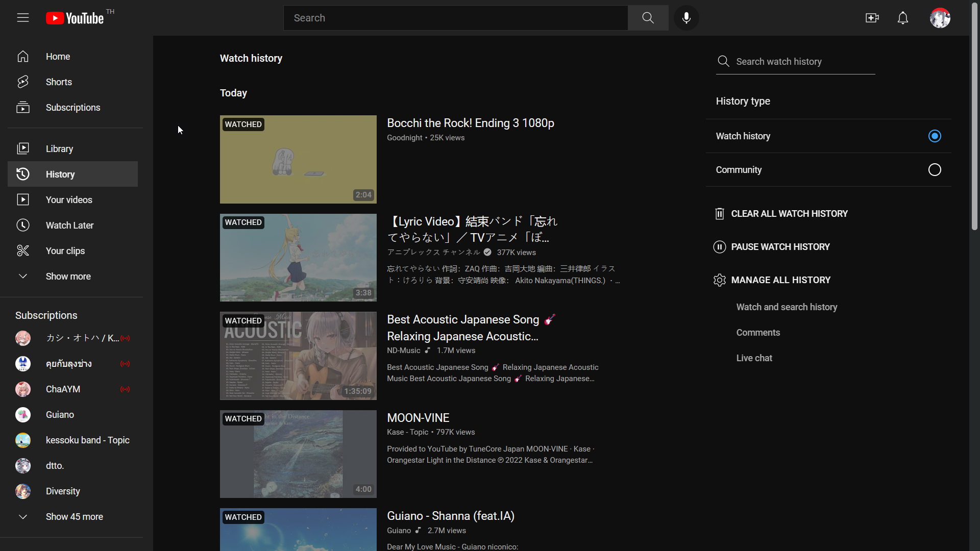Click the voice search microphone icon

point(686,18)
